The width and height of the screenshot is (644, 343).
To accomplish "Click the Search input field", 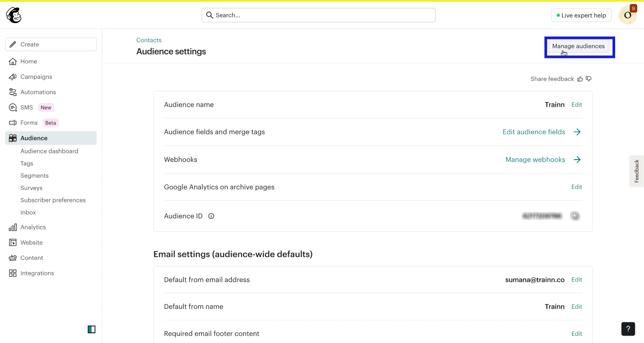I will click(x=318, y=15).
